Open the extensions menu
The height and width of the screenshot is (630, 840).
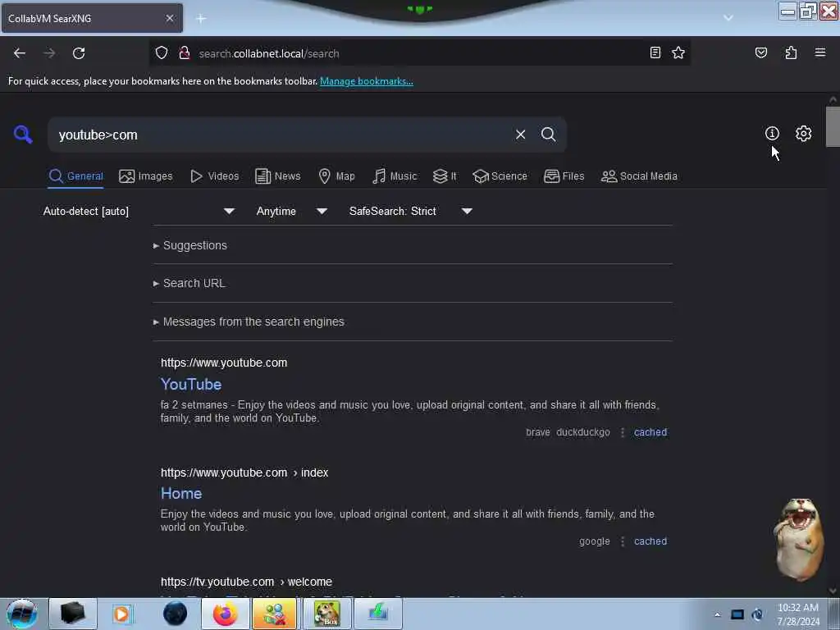pyautogui.click(x=791, y=52)
